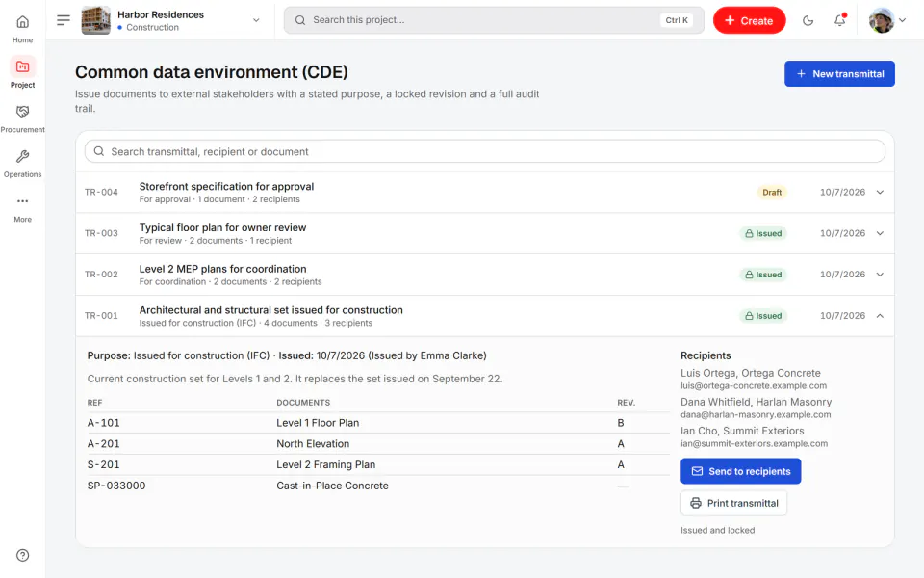Viewport: 924px width, 578px height.
Task: Select Architectural and structural set issued title
Action: click(271, 310)
